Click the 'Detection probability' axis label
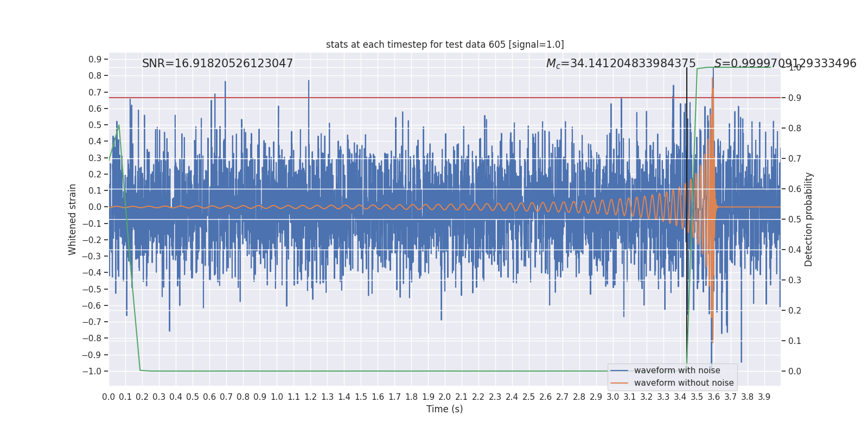 coord(809,219)
